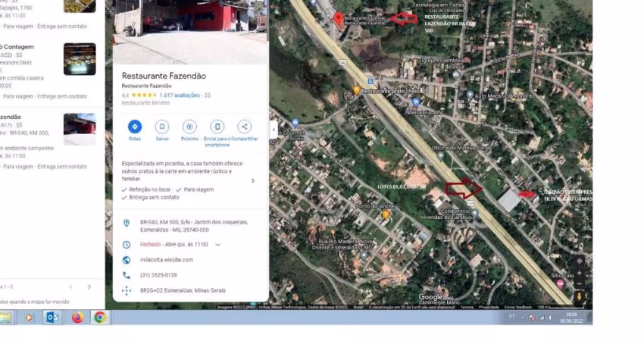Click the Street View pegman icon
Image resolution: width=644 pixels, height=341 pixels.
(580, 296)
